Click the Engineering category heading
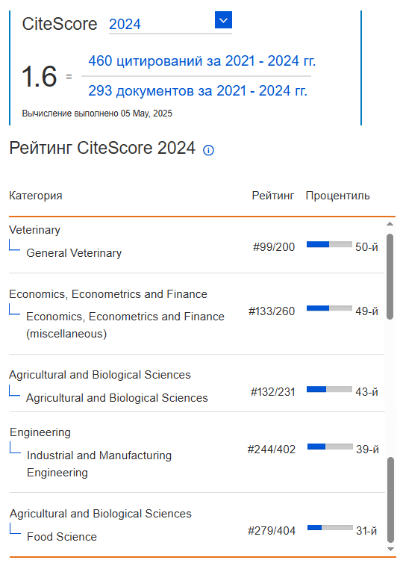This screenshot has height=566, width=400. click(40, 432)
